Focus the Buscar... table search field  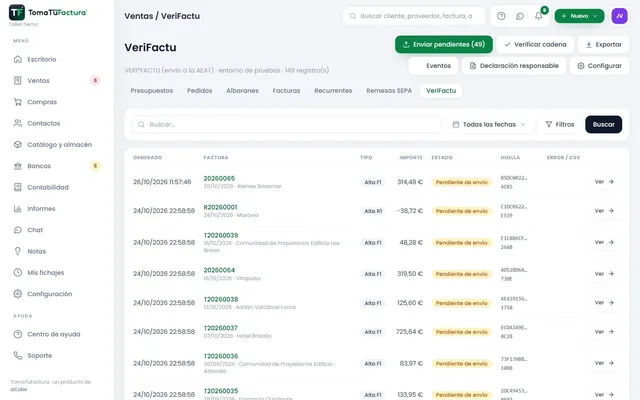click(286, 124)
